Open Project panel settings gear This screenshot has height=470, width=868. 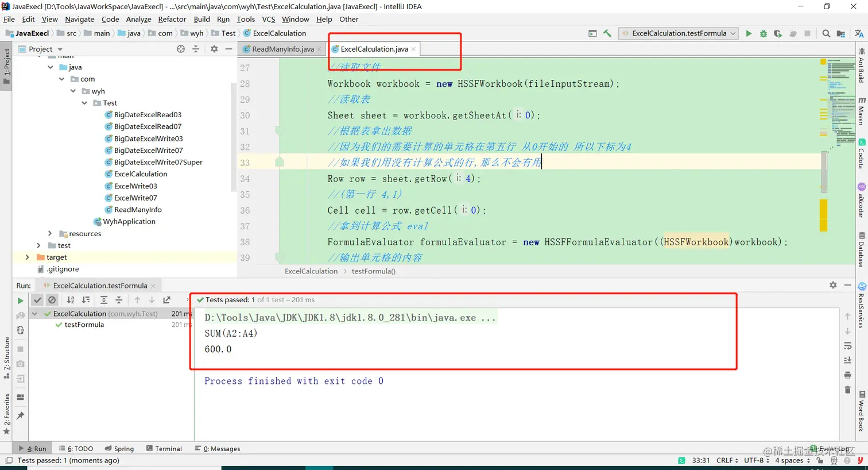[214, 49]
